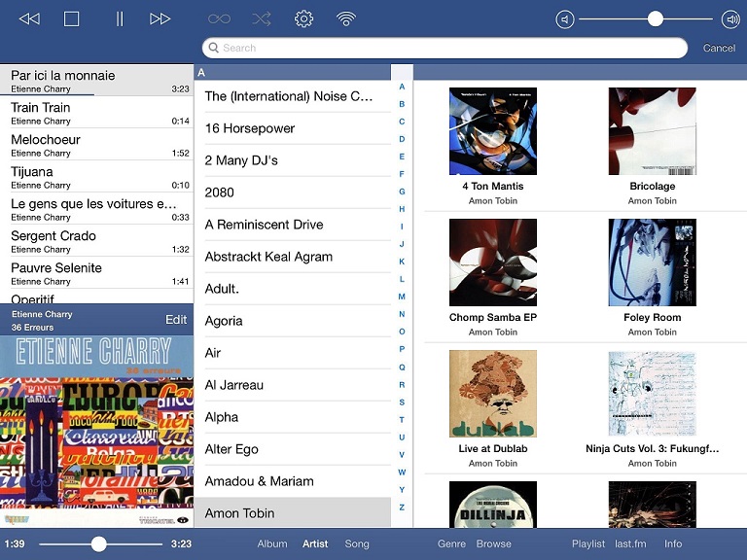Open the Dillinja album cover
747x560 pixels.
point(493,505)
